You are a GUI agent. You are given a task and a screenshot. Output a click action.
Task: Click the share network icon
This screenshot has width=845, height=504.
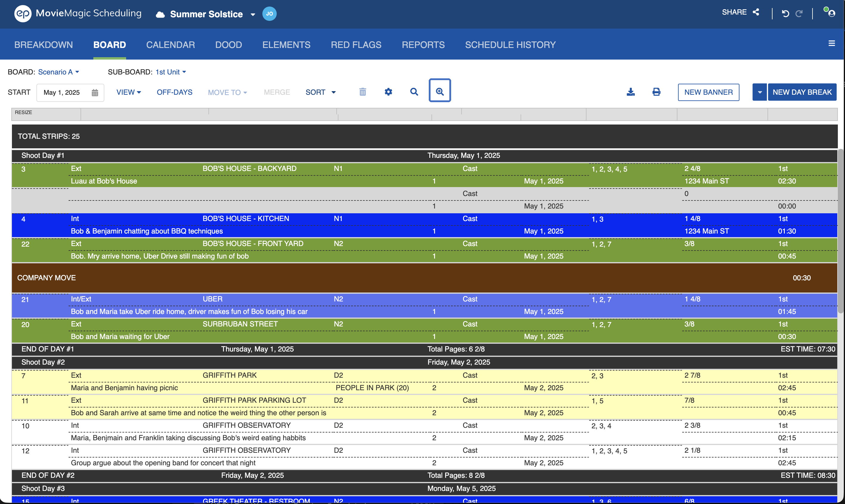[x=756, y=12]
